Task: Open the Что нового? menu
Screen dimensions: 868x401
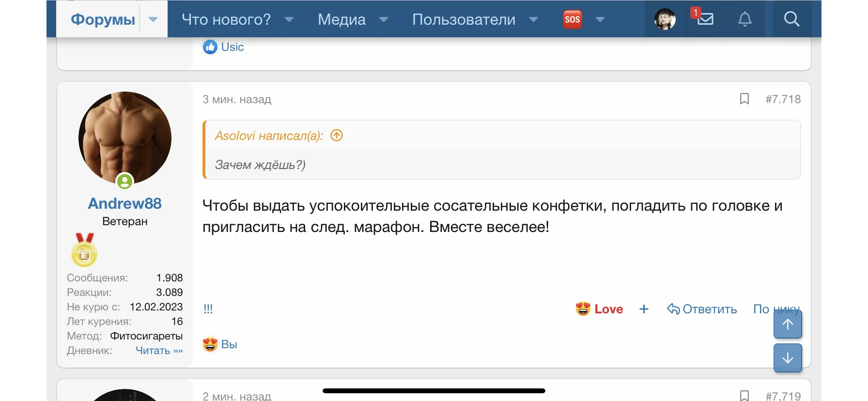Action: click(226, 19)
